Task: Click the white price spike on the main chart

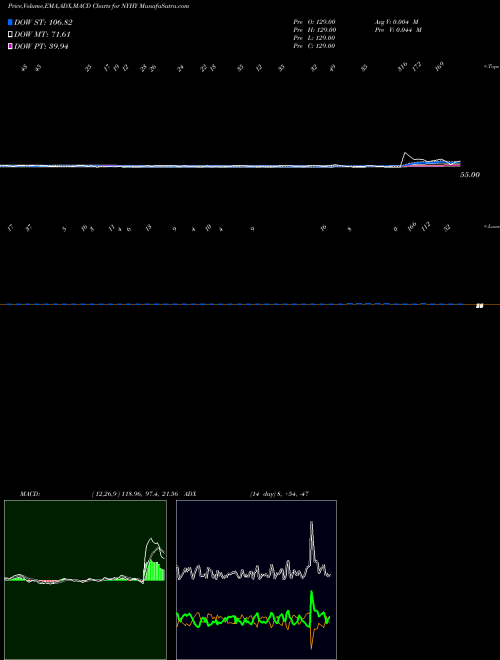Action: point(405,154)
